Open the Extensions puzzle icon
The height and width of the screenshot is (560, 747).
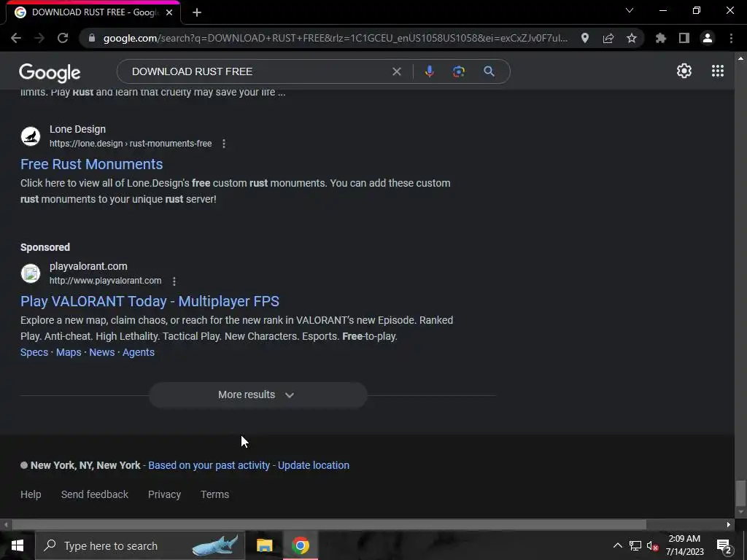(x=661, y=38)
